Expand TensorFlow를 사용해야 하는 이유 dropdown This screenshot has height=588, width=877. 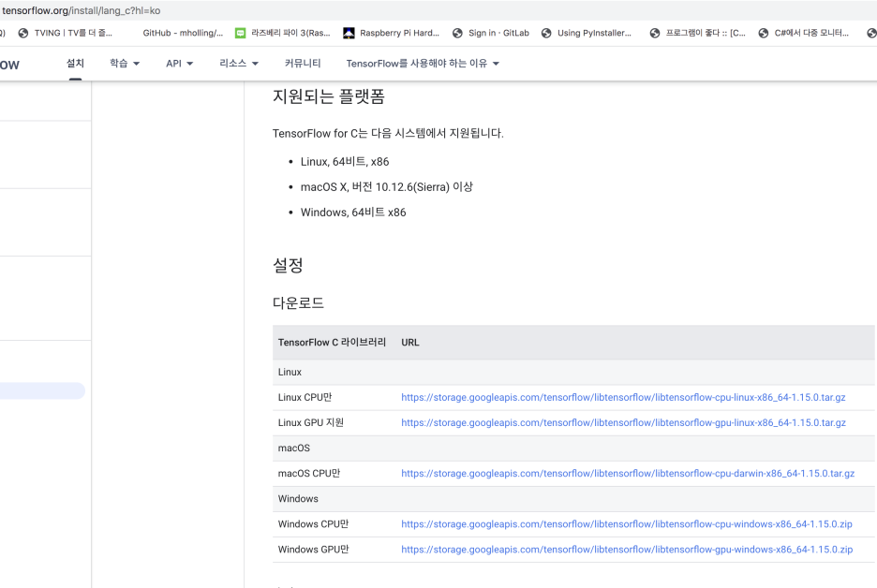[x=423, y=63]
